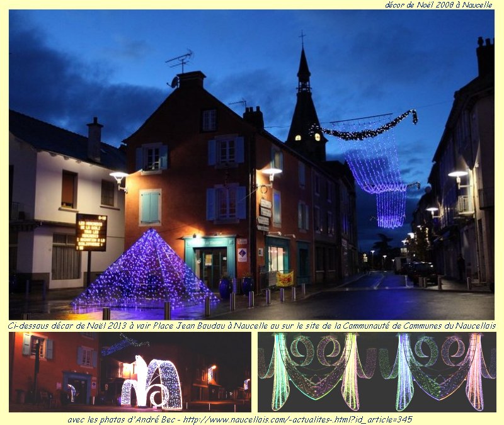Select the "avec les photos d'André Bec" text

tap(123, 419)
